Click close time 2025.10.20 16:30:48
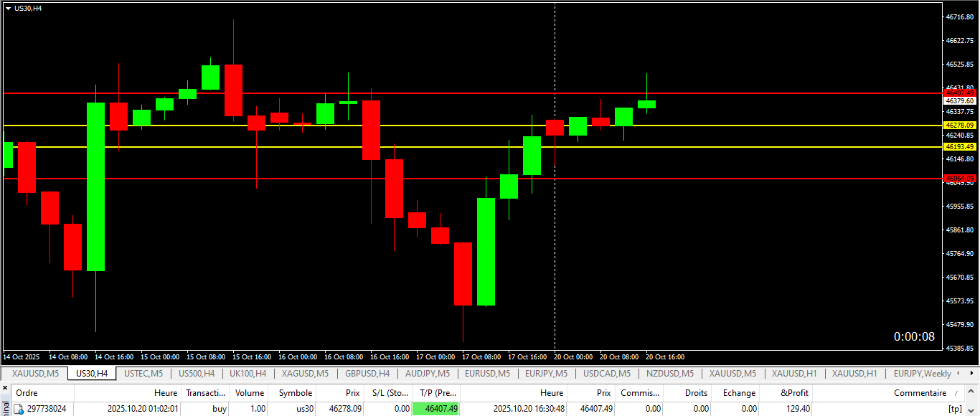980x416 pixels. pos(528,409)
